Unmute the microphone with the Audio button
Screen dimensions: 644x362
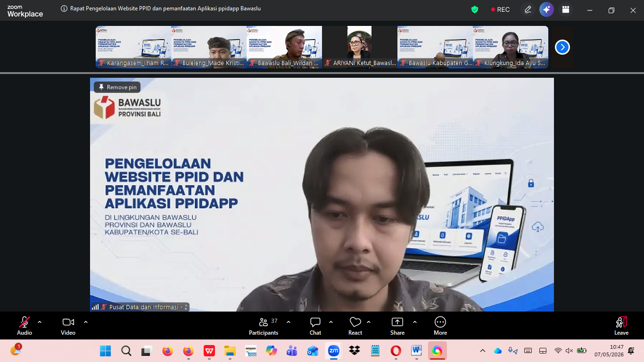pos(25,326)
